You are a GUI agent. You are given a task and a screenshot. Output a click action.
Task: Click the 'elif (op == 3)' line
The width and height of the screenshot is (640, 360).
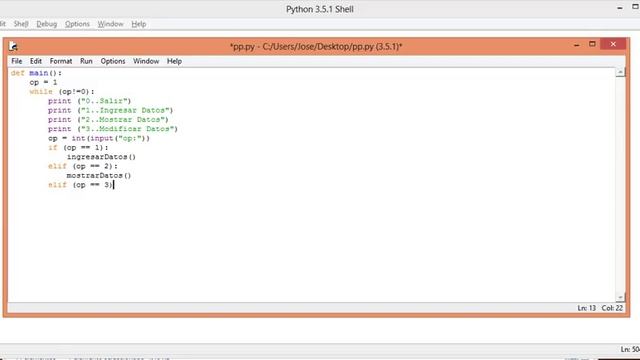pos(80,185)
